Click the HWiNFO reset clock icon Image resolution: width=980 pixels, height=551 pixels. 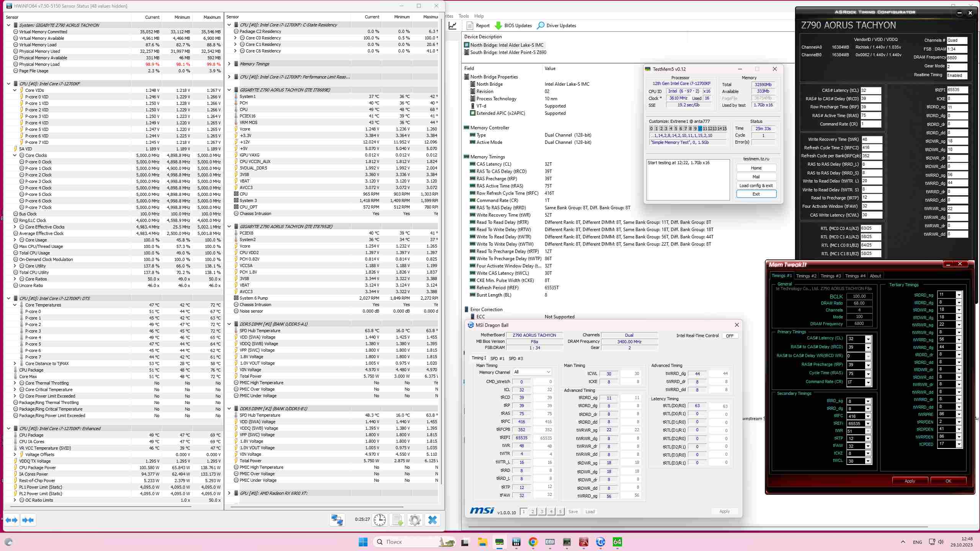pos(379,520)
